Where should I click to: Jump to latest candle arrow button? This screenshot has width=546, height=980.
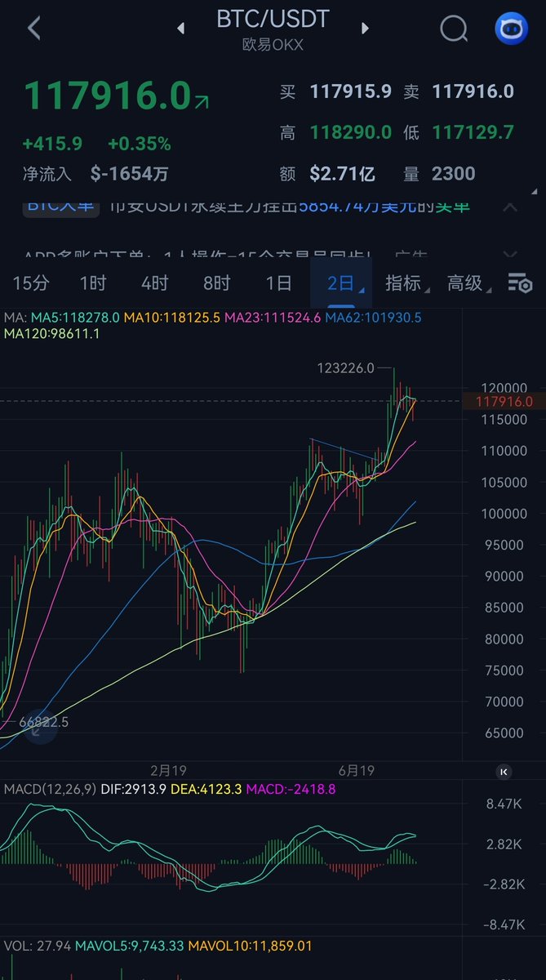pos(504,771)
